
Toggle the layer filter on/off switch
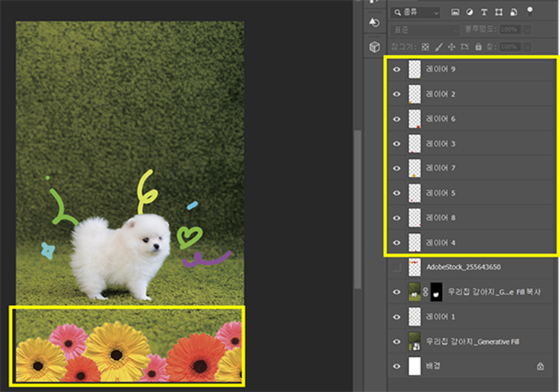click(x=531, y=10)
